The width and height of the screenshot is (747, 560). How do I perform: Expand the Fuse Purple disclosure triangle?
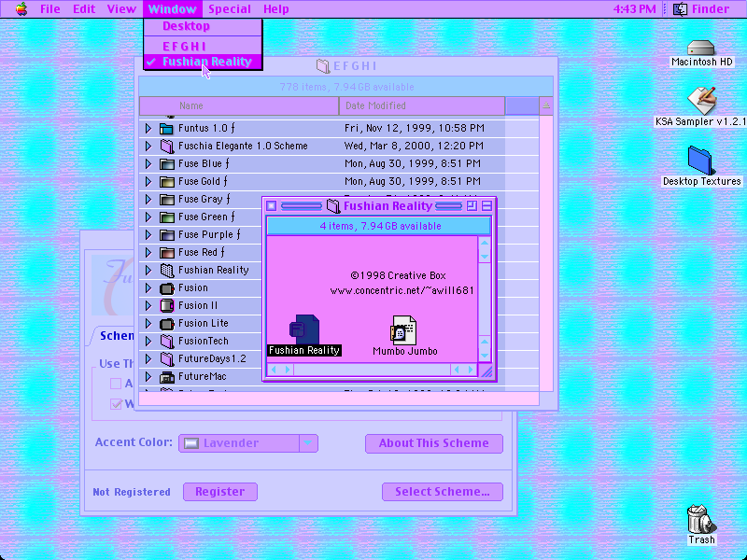[148, 235]
